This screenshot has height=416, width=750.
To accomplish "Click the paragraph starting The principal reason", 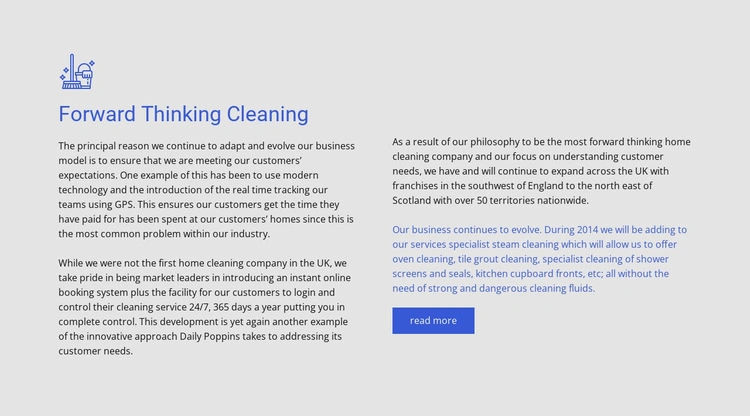I will click(207, 189).
